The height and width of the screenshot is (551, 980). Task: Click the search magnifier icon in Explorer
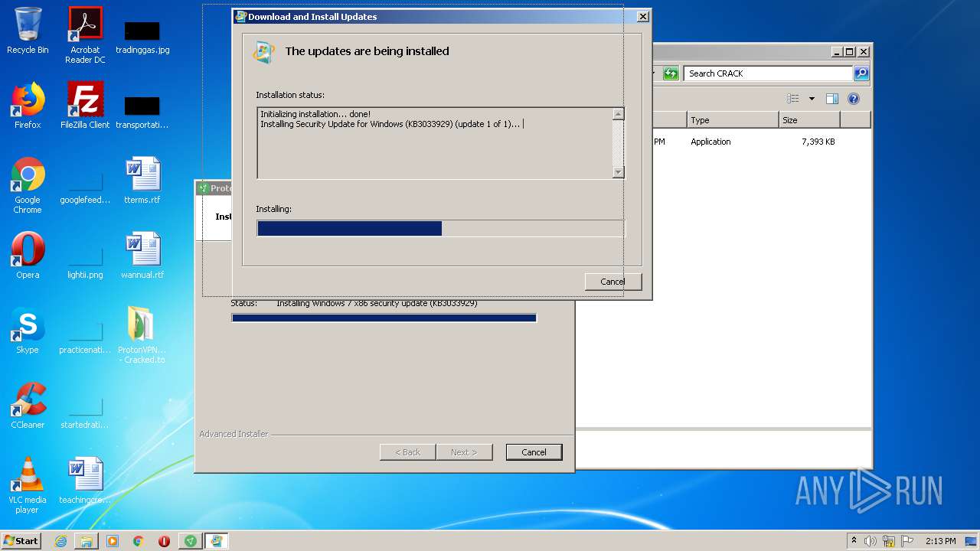[x=861, y=73]
